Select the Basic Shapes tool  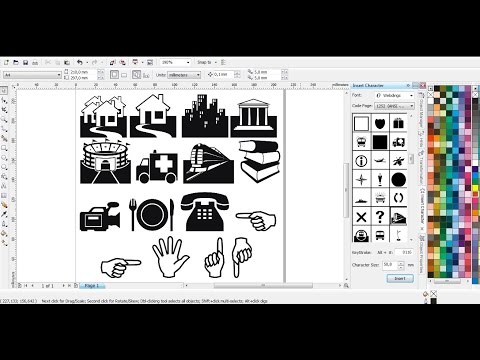[4, 176]
